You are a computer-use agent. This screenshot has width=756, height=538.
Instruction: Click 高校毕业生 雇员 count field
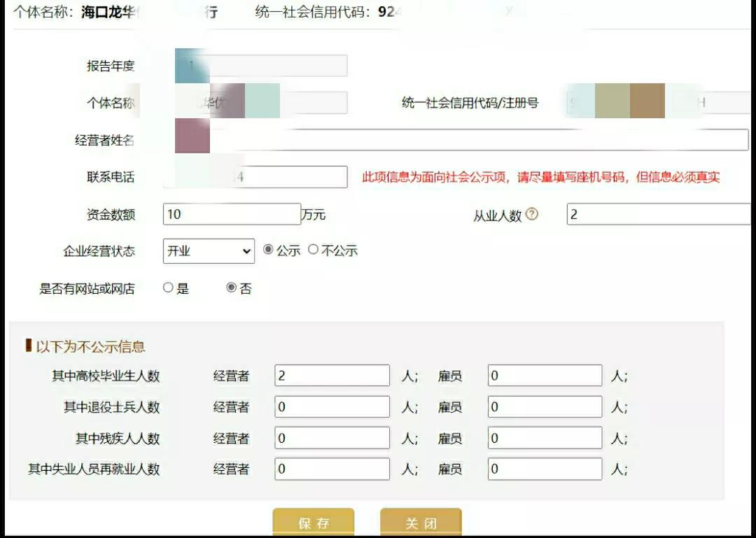tap(545, 376)
